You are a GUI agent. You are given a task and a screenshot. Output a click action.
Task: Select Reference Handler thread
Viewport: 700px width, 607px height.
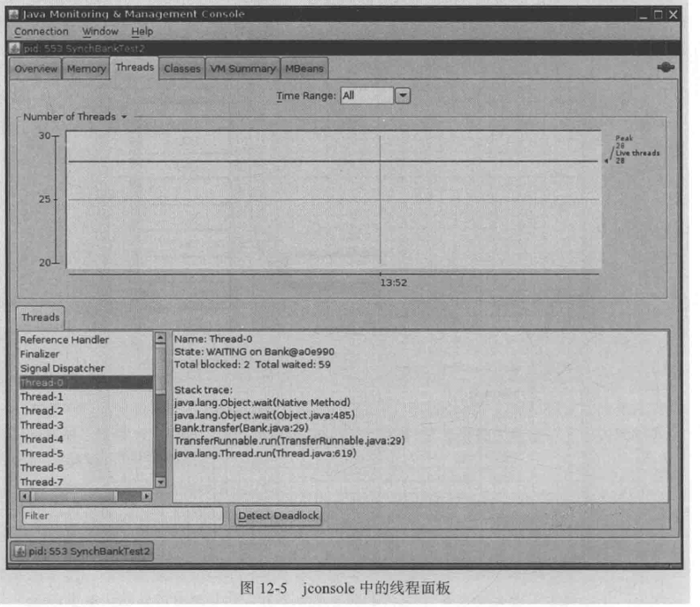click(x=65, y=340)
